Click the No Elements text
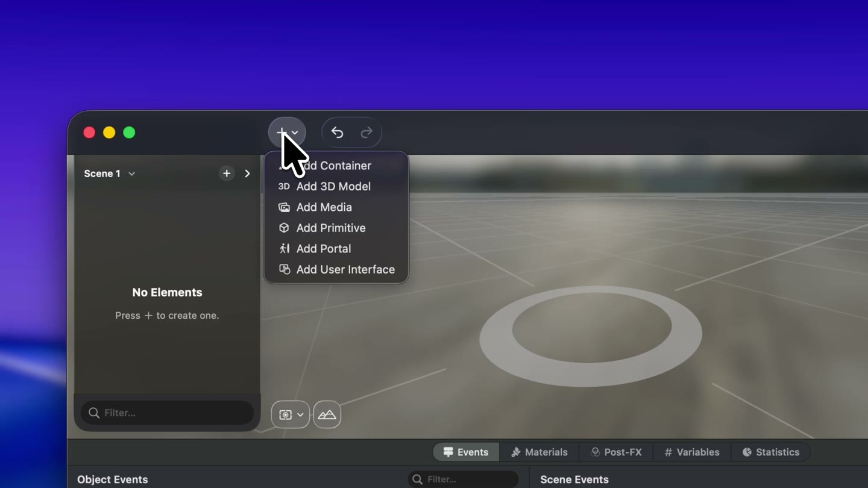The image size is (868, 488). click(167, 292)
